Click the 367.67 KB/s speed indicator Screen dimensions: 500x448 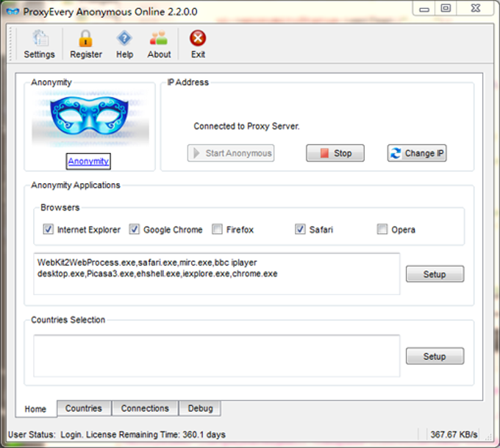(x=454, y=435)
